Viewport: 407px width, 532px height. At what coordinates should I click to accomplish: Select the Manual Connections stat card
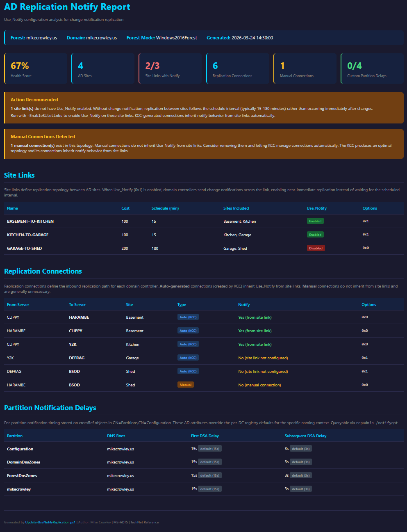tap(305, 68)
